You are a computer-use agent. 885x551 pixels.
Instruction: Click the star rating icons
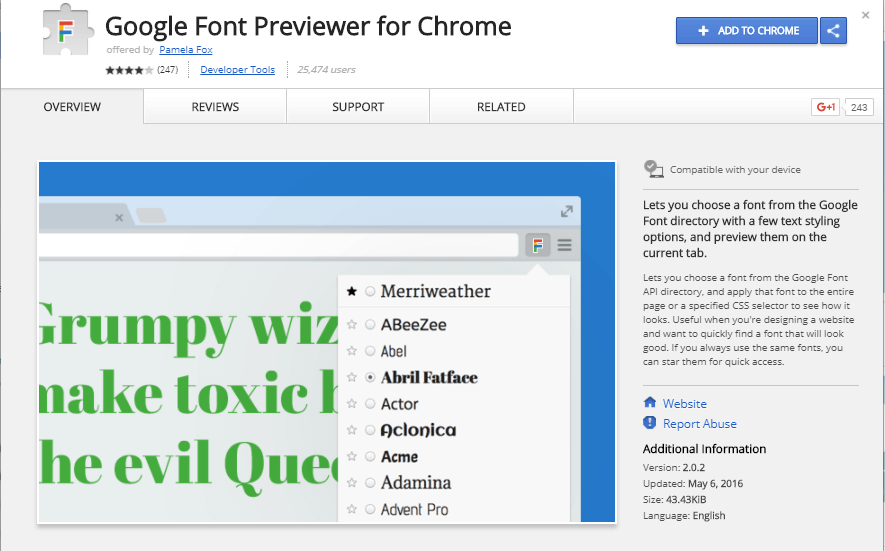click(x=129, y=70)
